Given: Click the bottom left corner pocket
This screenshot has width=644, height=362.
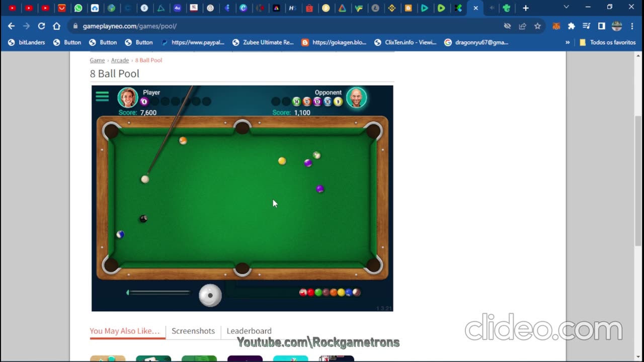Looking at the screenshot, I should pos(111,265).
